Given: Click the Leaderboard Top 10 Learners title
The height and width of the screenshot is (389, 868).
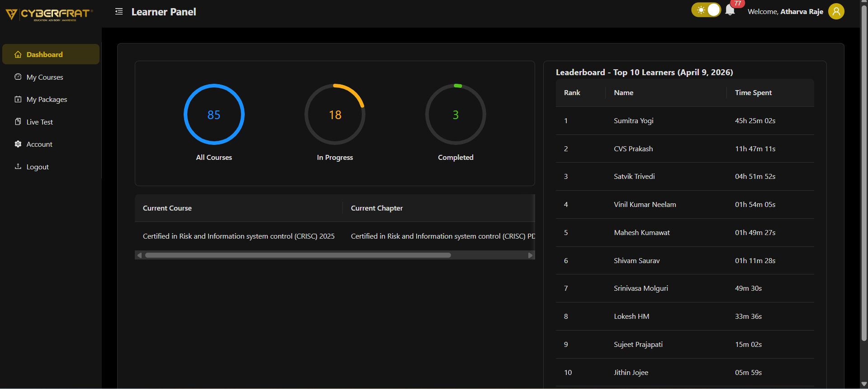Looking at the screenshot, I should tap(644, 72).
